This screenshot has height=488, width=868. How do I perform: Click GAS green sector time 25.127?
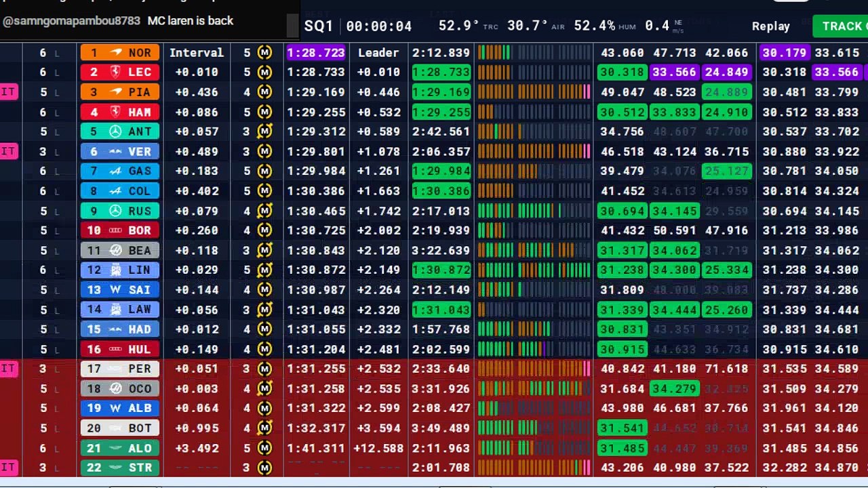(x=726, y=171)
